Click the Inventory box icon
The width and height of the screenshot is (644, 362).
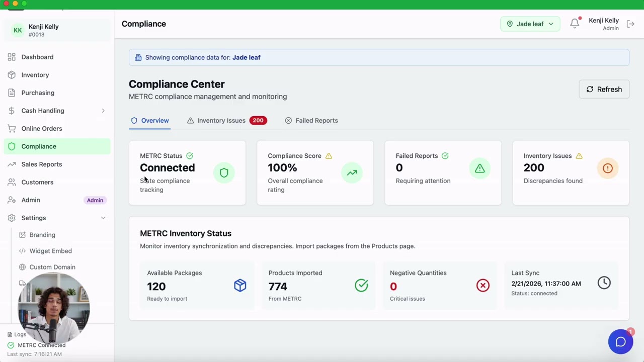pyautogui.click(x=12, y=75)
